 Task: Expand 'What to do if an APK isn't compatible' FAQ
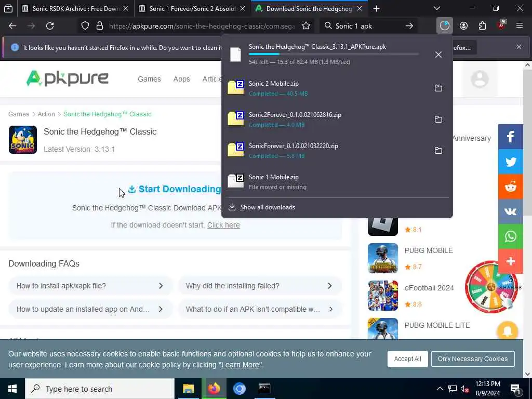[260, 309]
